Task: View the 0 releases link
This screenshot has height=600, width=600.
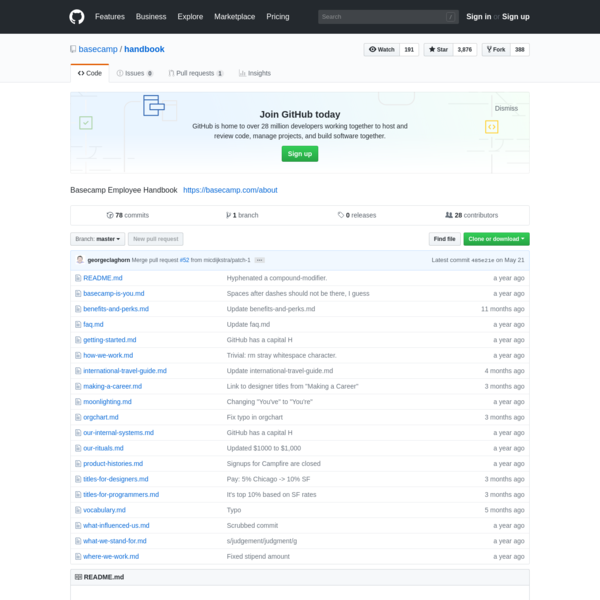Action: [357, 215]
